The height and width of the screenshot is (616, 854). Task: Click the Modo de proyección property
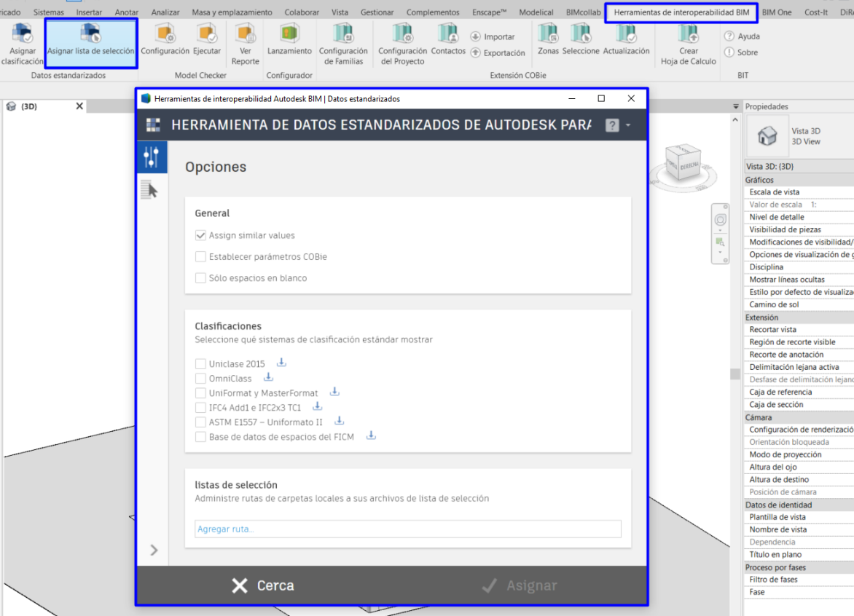799,454
